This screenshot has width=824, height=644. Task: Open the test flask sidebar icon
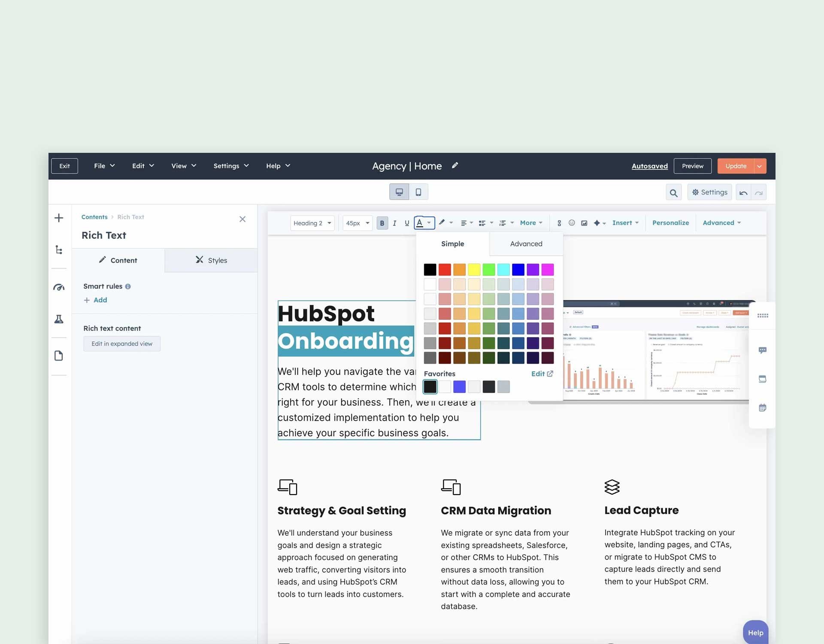tap(59, 319)
